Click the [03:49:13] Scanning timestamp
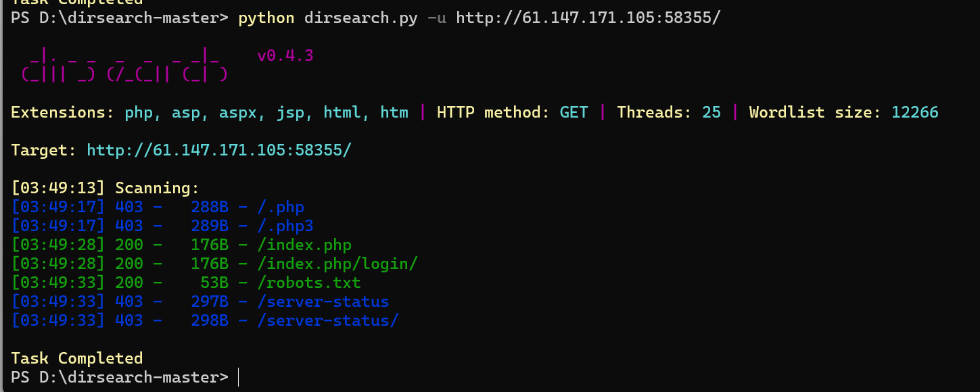 (58, 188)
